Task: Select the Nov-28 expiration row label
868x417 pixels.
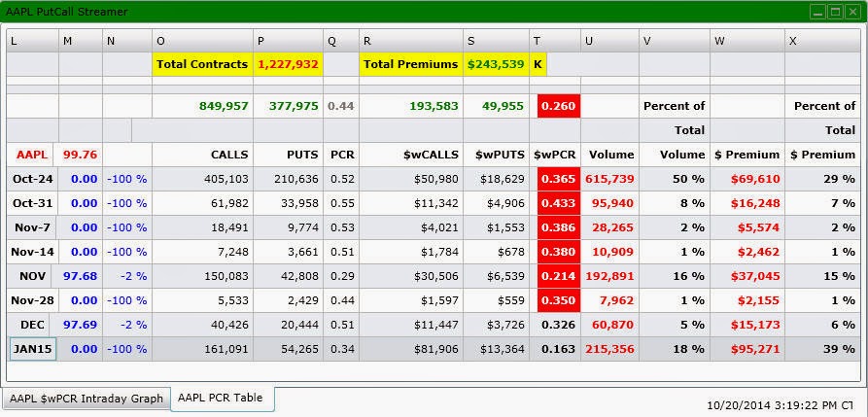Action: (32, 300)
